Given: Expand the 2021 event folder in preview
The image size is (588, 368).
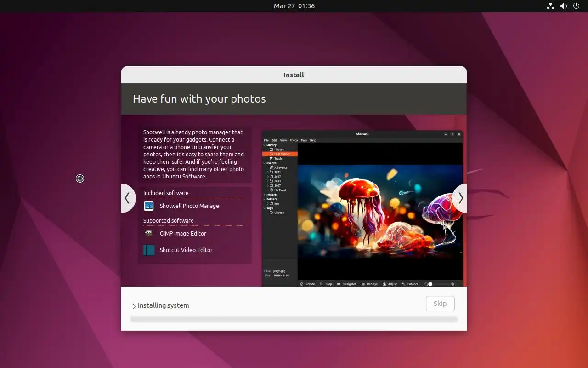Looking at the screenshot, I should click(x=268, y=172).
